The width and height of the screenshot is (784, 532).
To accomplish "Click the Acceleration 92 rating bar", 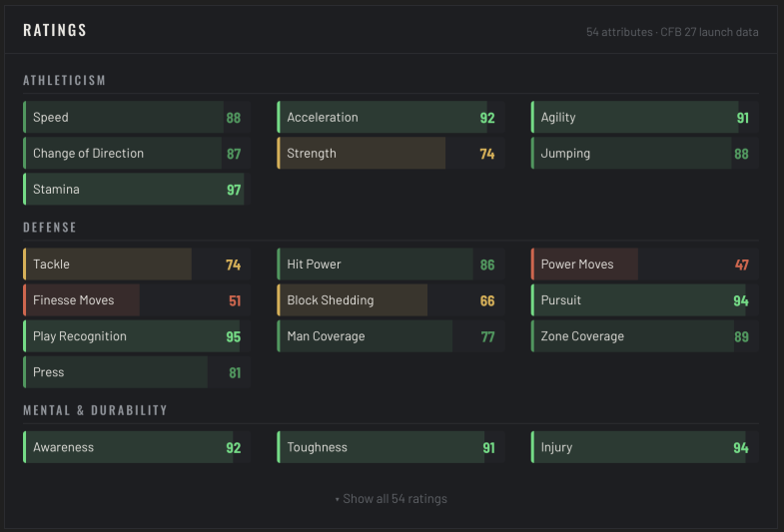I will click(x=391, y=118).
